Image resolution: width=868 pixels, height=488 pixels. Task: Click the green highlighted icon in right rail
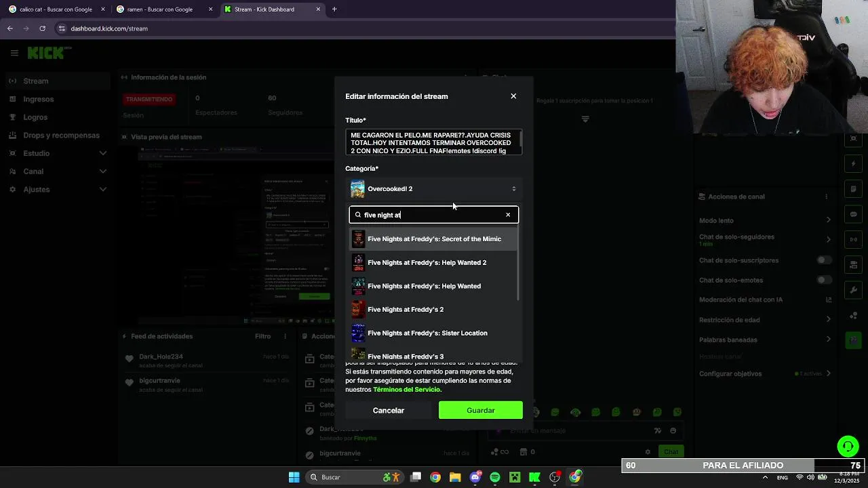tap(854, 340)
